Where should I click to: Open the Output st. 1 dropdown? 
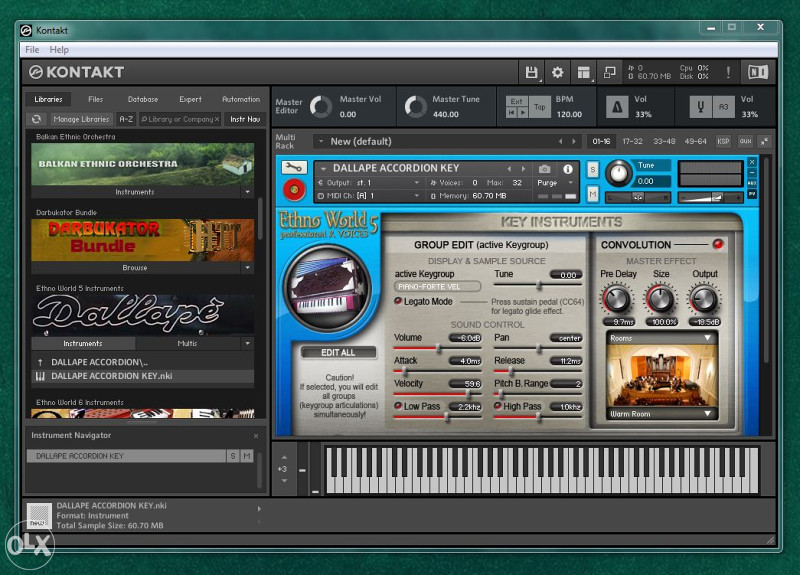click(416, 183)
